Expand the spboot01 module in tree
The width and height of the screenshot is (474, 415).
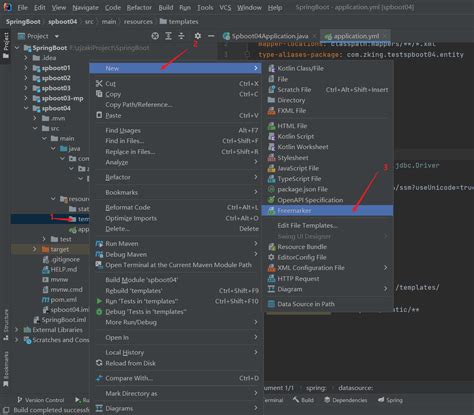pyautogui.click(x=26, y=68)
